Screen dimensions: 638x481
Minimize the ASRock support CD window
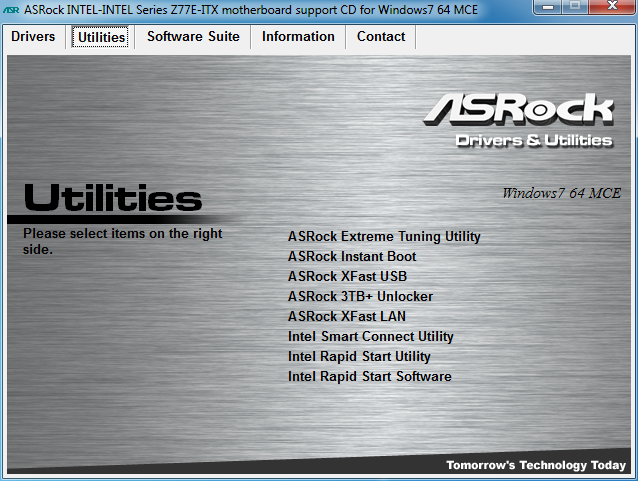(x=548, y=7)
